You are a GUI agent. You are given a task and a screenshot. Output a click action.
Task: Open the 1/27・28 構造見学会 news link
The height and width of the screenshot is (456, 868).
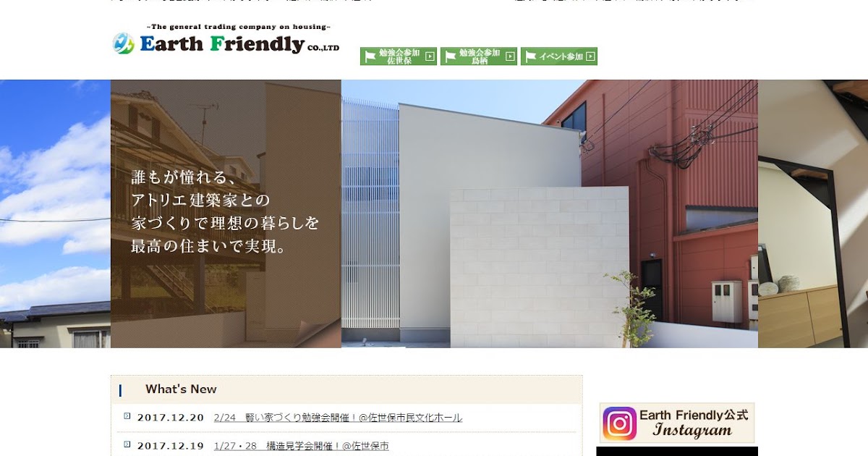[x=302, y=446]
